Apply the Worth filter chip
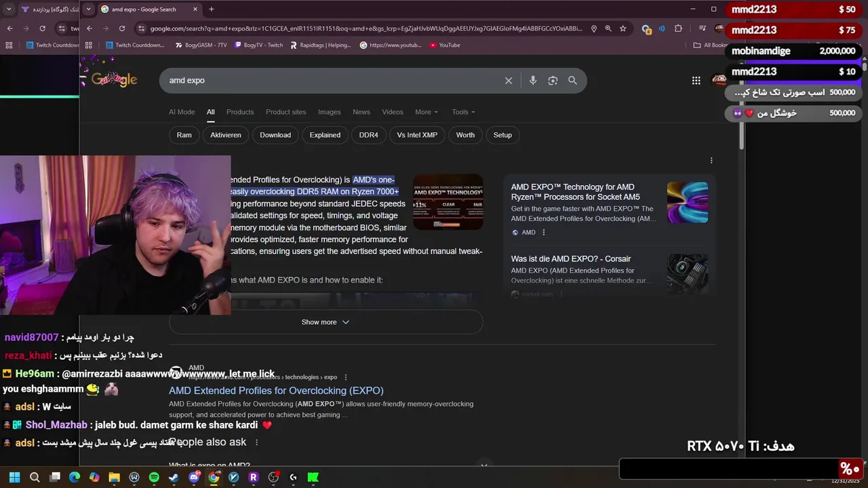The image size is (868, 488). pos(465,135)
